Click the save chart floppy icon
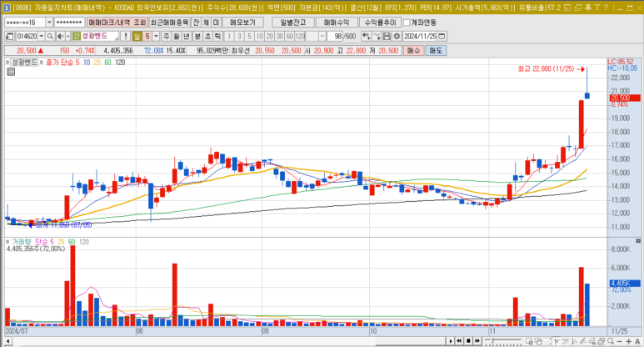Screen dimensions: 644x347 [x=387, y=36]
